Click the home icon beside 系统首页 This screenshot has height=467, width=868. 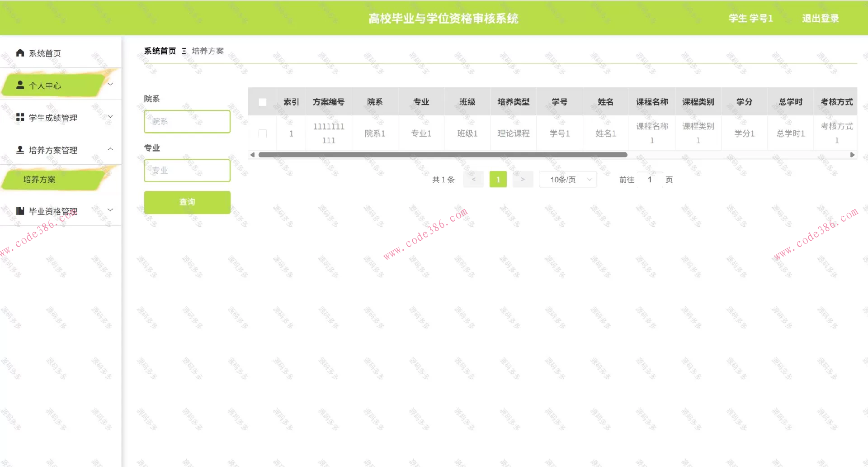tap(19, 52)
